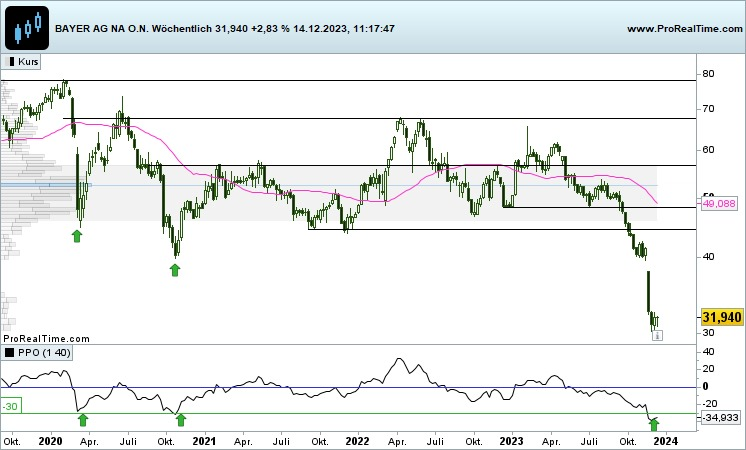Click the small info icon below the last candle
Viewport: 746px width, 450px height.
[x=657, y=336]
